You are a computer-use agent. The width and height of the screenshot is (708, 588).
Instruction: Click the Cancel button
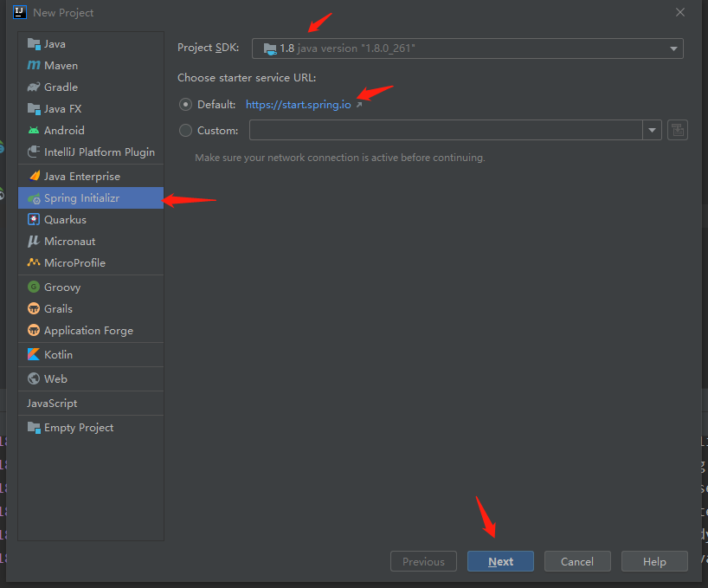577,561
